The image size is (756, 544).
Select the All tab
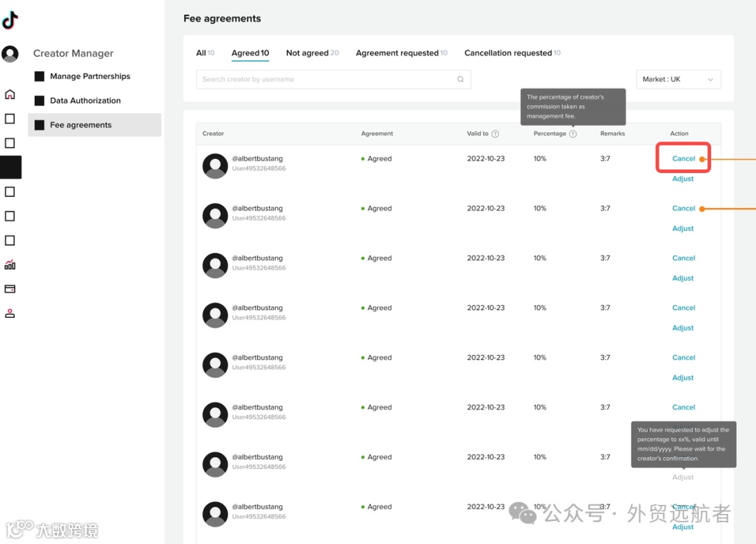(x=204, y=53)
